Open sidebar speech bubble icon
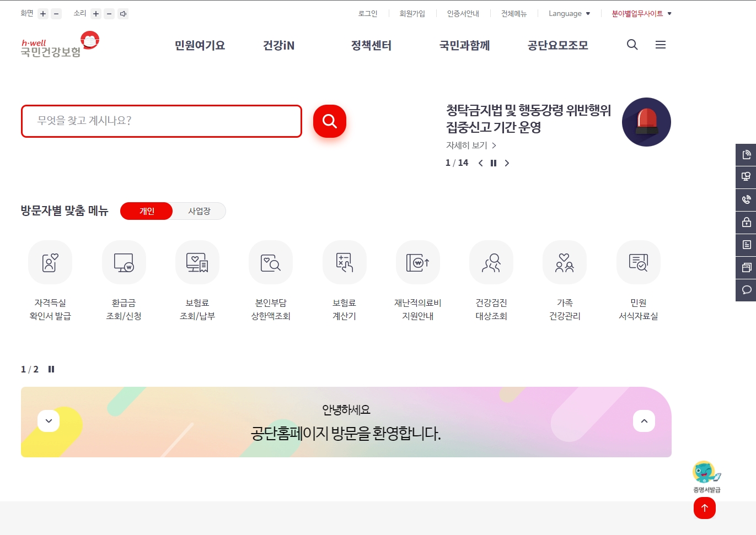 tap(746, 290)
